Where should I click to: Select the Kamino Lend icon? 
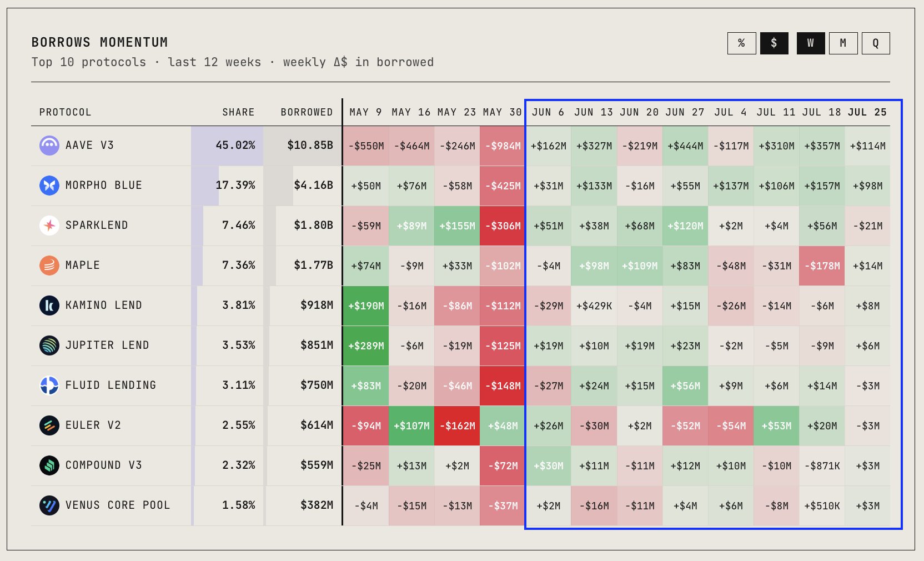49,305
